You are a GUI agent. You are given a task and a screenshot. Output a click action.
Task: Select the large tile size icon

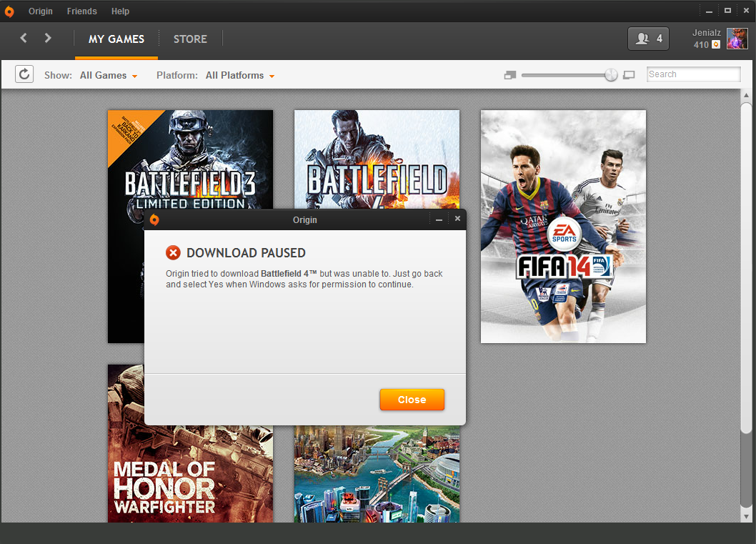[629, 75]
